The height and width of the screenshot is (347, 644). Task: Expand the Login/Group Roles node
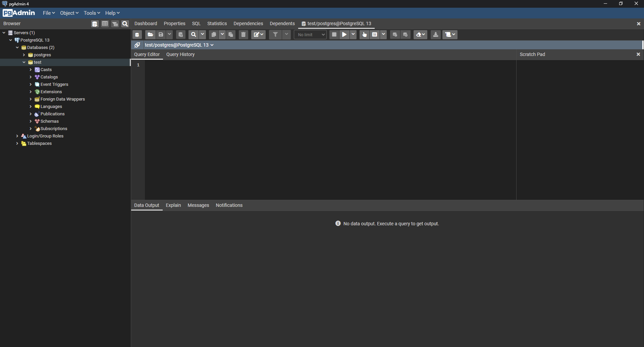17,136
